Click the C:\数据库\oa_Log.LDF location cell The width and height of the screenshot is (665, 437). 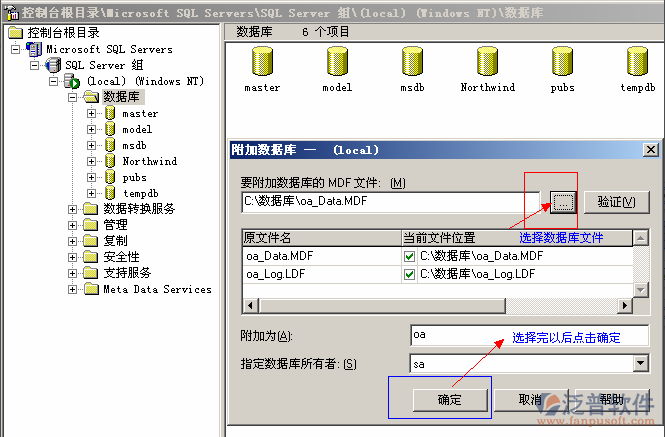(x=525, y=275)
